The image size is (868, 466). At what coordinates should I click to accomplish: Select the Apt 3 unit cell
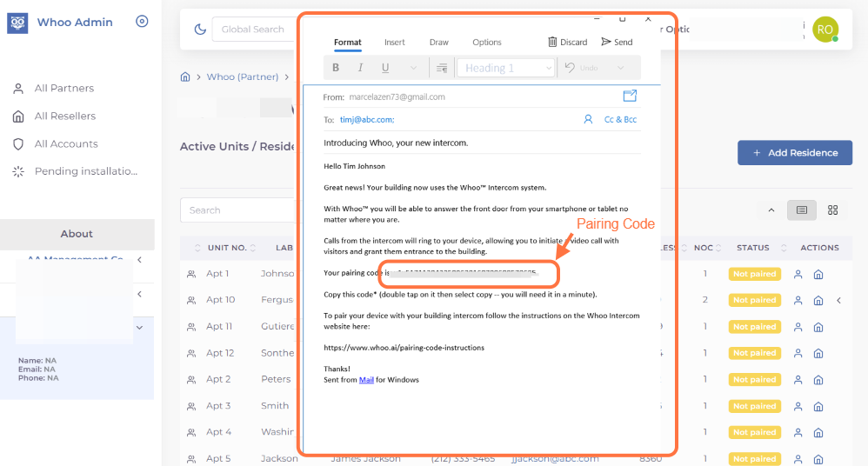point(218,406)
